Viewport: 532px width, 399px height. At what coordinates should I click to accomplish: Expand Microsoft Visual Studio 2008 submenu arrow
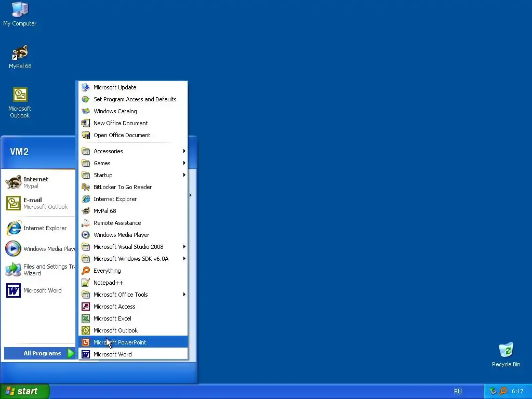pos(184,247)
